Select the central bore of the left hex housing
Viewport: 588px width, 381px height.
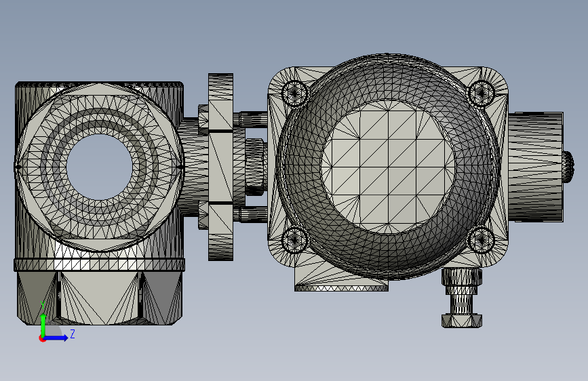(x=99, y=167)
